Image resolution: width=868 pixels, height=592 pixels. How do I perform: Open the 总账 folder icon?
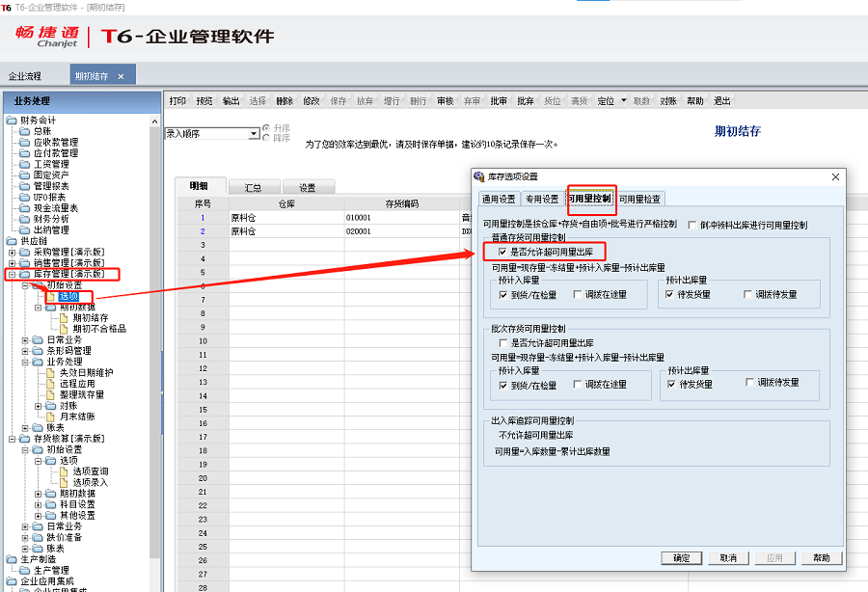pos(24,131)
